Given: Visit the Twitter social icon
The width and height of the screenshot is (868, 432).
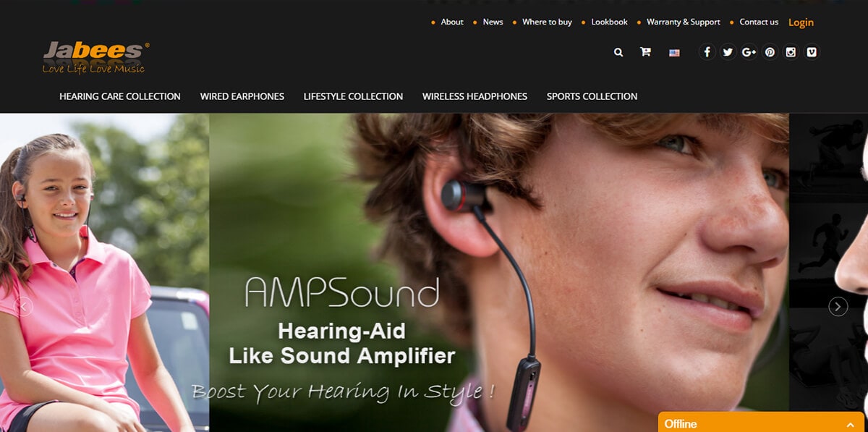Looking at the screenshot, I should [728, 52].
